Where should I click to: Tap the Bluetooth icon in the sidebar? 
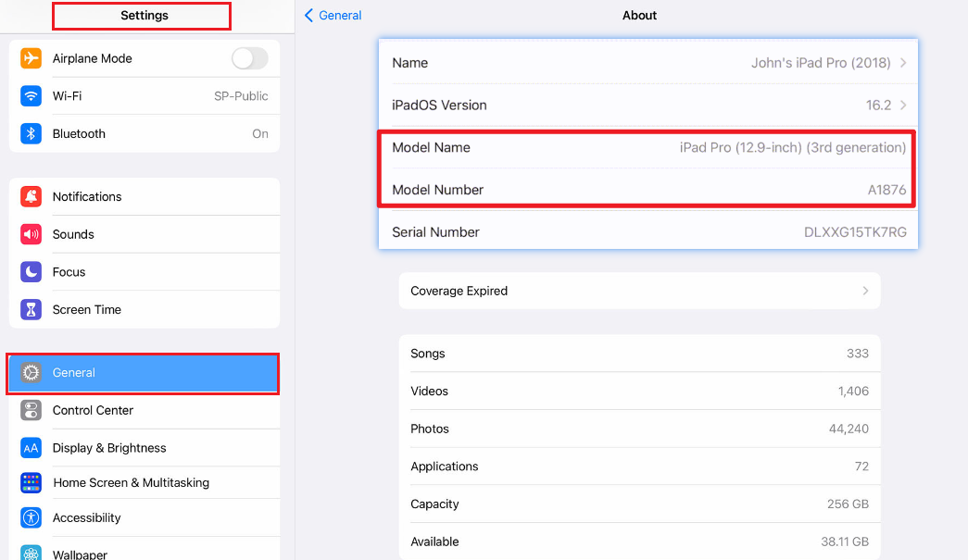31,134
